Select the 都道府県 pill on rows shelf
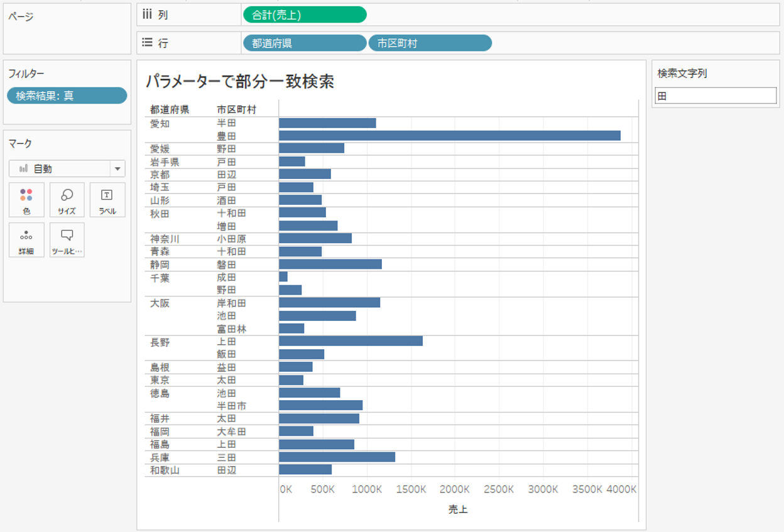784x532 pixels. (x=305, y=43)
